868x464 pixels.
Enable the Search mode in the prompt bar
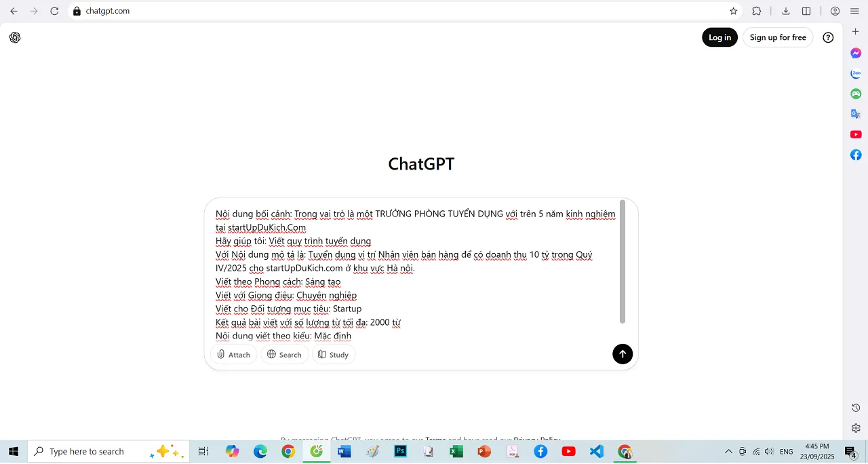[x=284, y=354]
